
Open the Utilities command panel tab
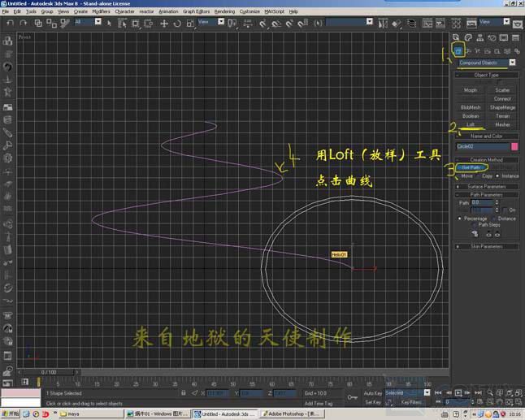point(515,37)
